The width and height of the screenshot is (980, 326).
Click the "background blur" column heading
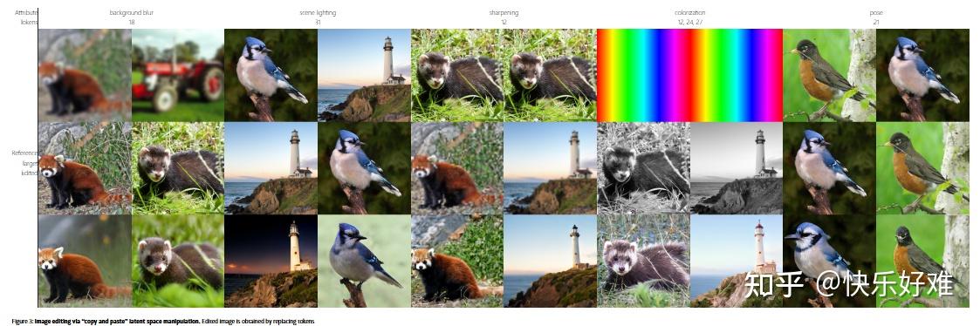coord(131,12)
